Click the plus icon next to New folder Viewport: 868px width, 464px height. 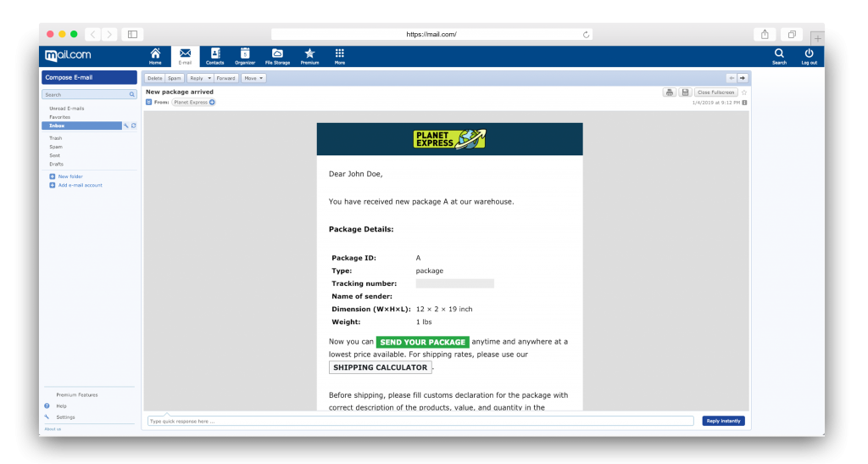52,176
